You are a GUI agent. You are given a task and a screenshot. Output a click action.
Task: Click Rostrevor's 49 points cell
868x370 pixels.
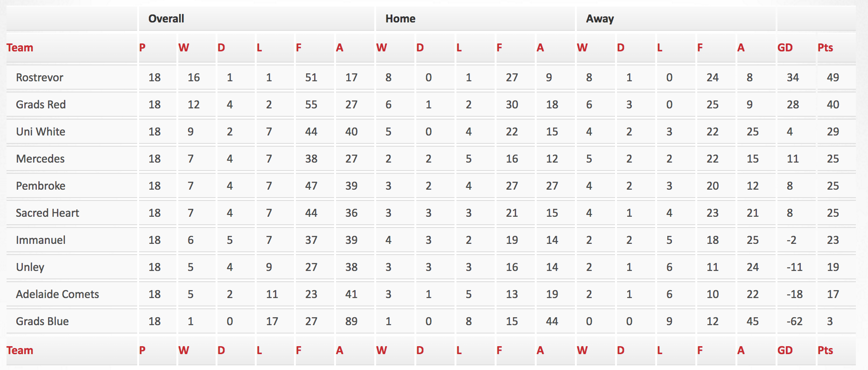point(833,78)
